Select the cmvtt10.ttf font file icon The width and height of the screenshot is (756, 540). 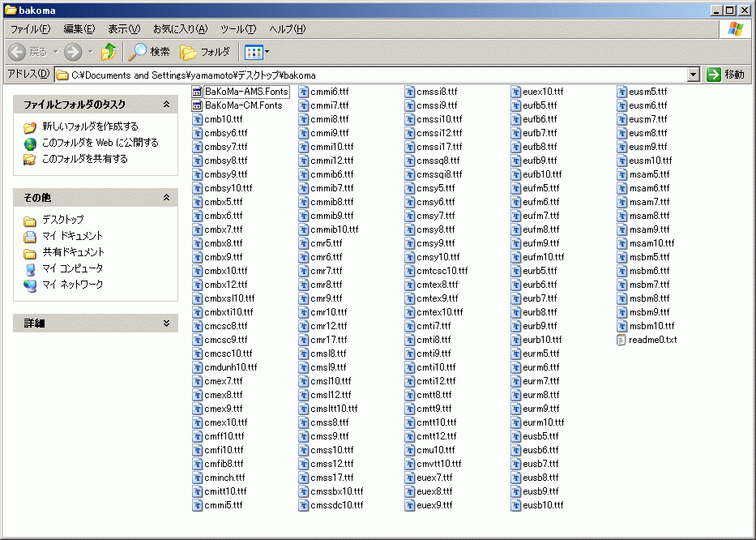409,464
